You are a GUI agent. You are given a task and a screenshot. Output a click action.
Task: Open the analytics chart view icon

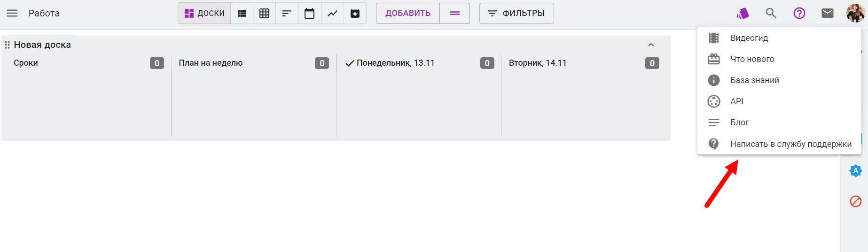click(332, 13)
